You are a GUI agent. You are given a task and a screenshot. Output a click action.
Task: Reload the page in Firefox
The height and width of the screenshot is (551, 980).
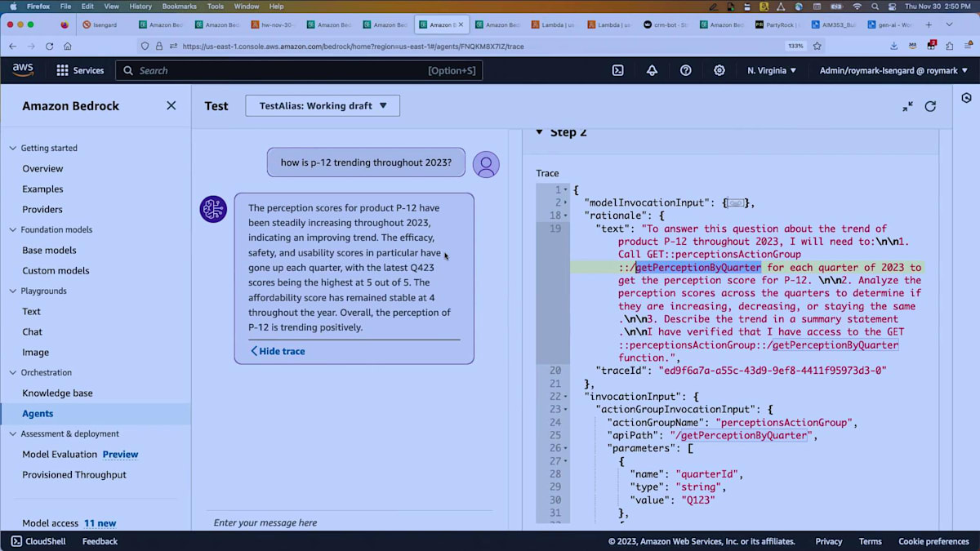pyautogui.click(x=49, y=47)
